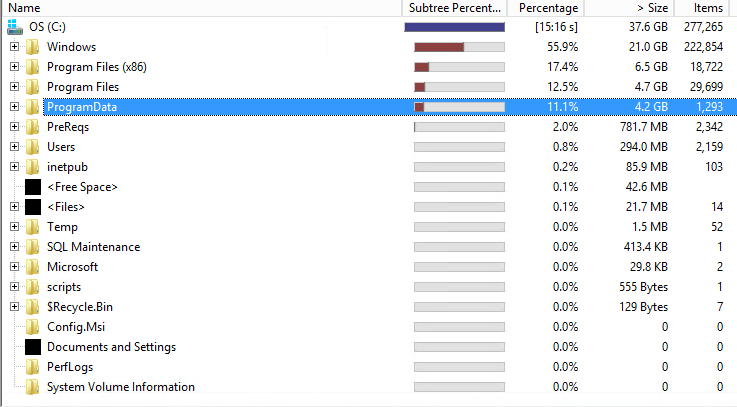Sort by the Percentage column header
The height and width of the screenshot is (407, 737).
tap(546, 8)
